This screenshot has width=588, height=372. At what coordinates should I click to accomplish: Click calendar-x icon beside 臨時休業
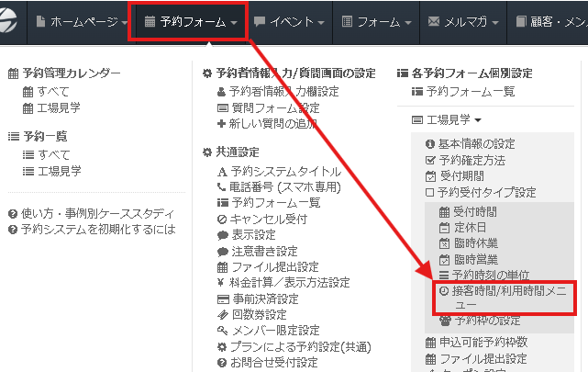click(444, 244)
